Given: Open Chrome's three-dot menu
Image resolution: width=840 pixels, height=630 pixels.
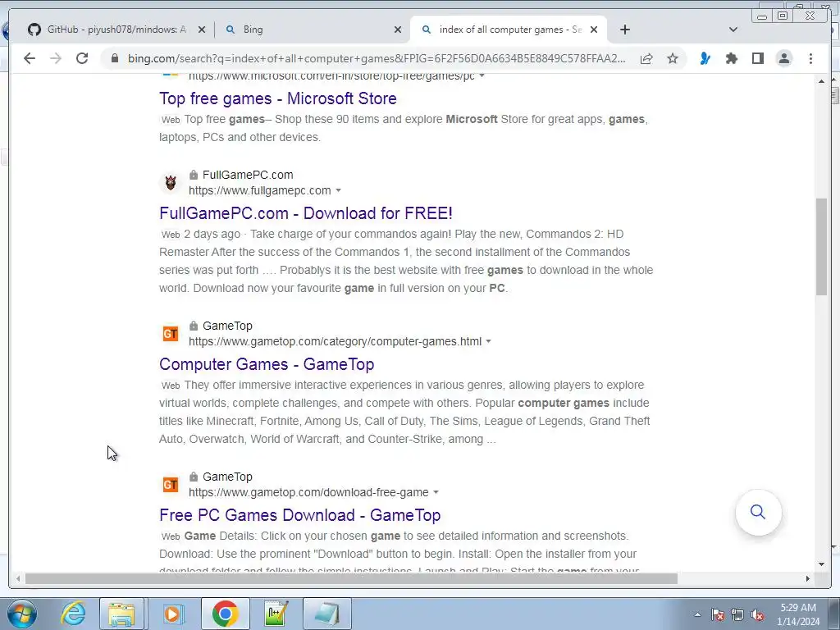Looking at the screenshot, I should (810, 58).
